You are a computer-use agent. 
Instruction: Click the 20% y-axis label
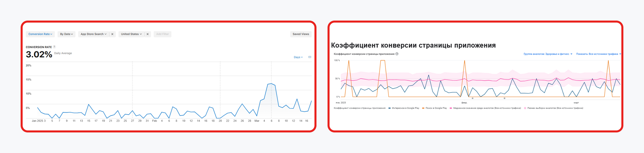click(x=28, y=65)
